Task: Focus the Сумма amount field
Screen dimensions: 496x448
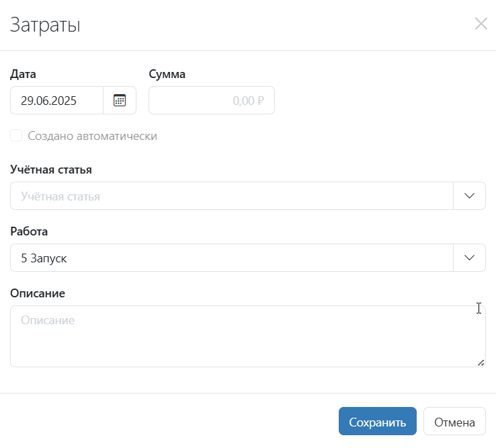Action: click(212, 100)
